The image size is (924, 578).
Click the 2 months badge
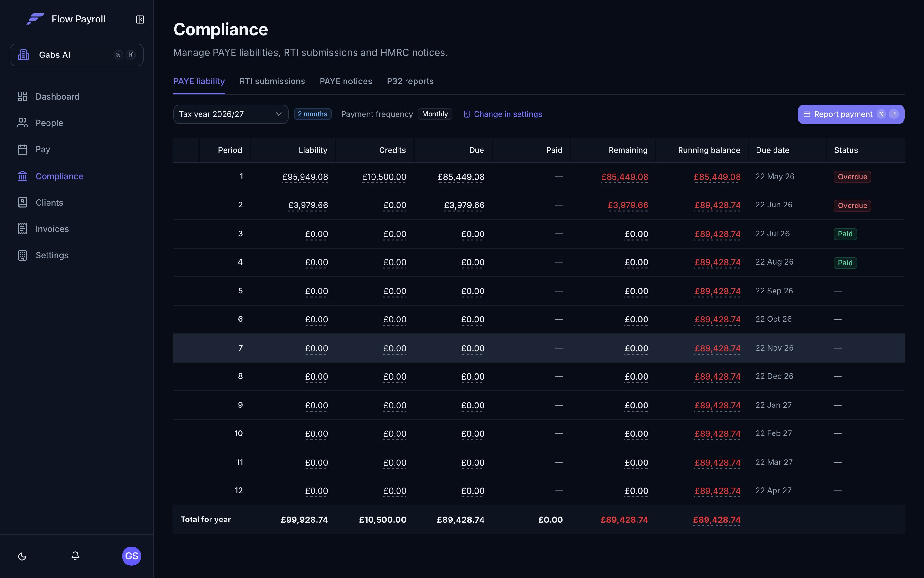coord(312,114)
